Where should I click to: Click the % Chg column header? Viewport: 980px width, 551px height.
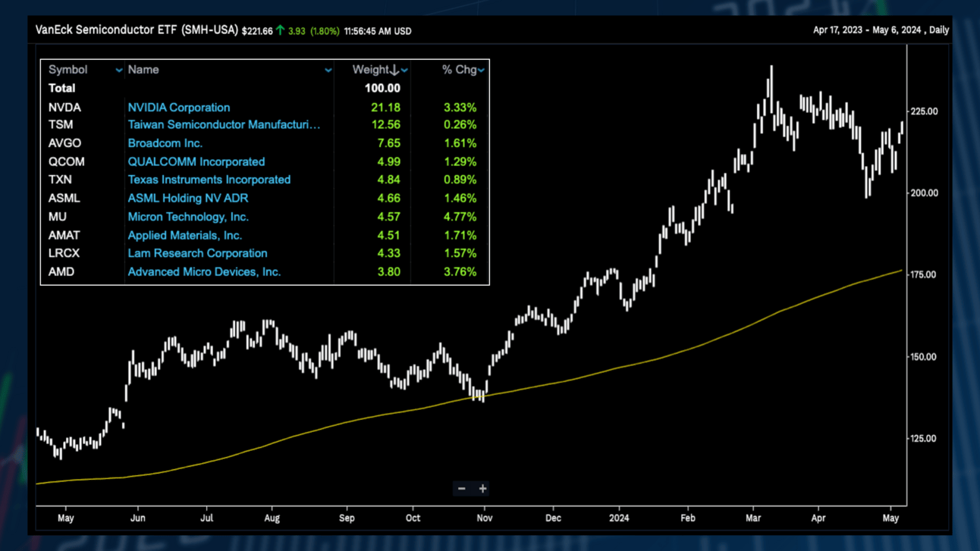tap(459, 70)
